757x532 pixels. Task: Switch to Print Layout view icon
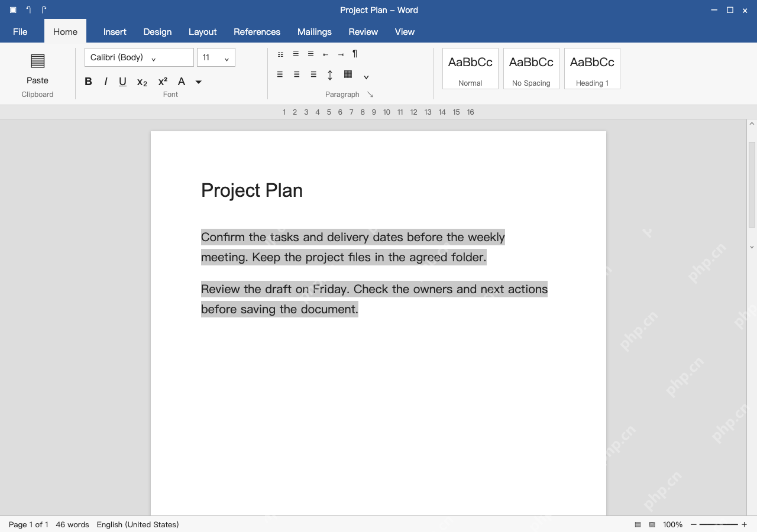[x=638, y=525]
